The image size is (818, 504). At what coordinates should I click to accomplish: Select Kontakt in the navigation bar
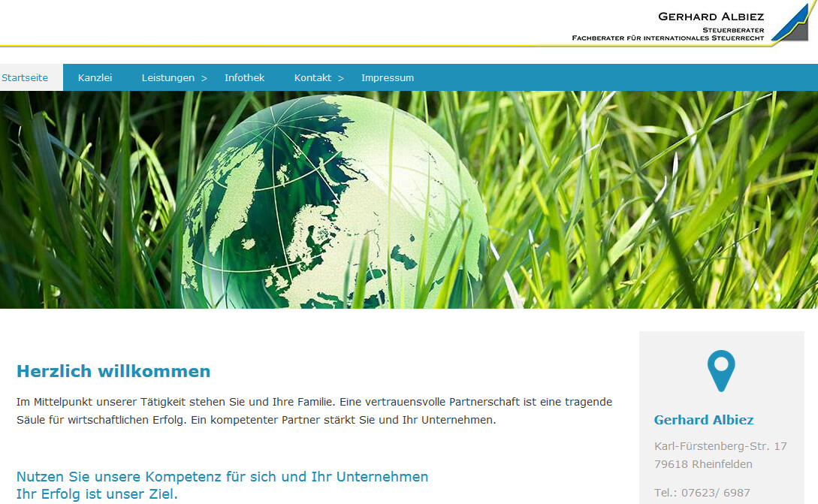tap(312, 77)
